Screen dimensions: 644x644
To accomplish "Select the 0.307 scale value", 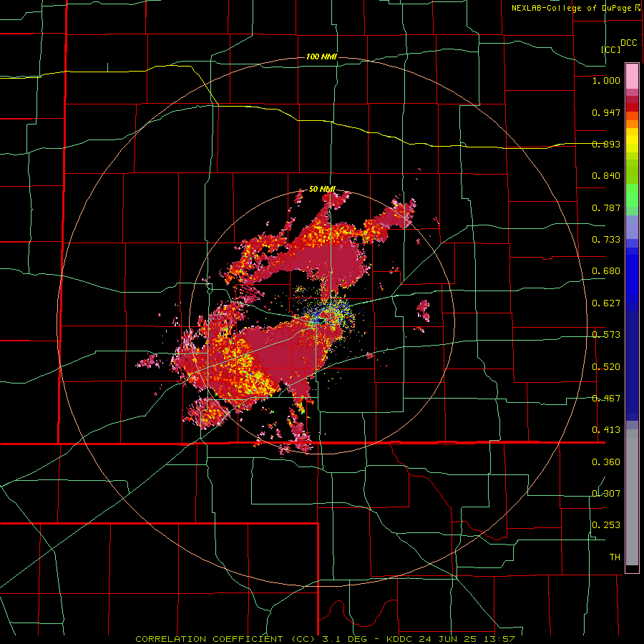I will (x=606, y=493).
